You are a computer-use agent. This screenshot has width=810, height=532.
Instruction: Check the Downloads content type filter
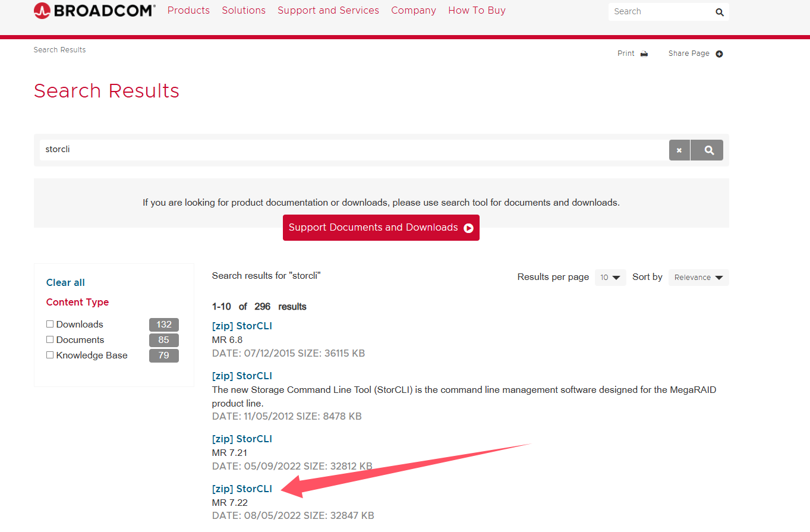tap(50, 324)
